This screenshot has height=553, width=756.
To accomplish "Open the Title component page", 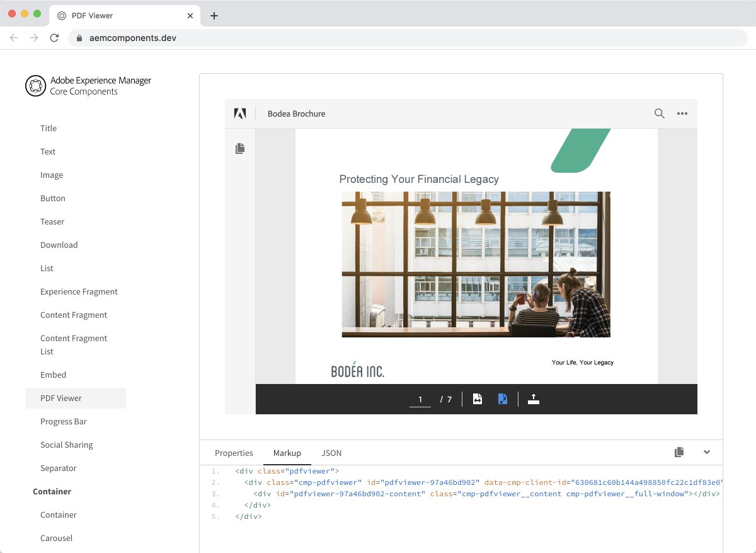I will click(x=49, y=128).
